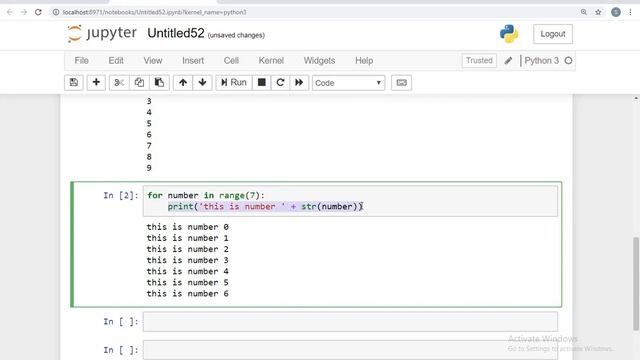Image resolution: width=640 pixels, height=360 pixels.
Task: Interrupt the kernel with the stop icon
Action: pyautogui.click(x=262, y=82)
